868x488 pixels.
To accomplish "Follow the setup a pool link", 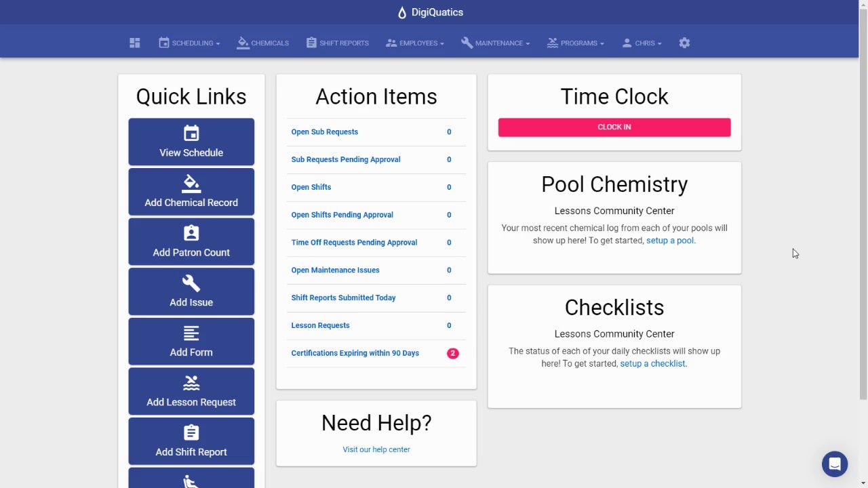I will [669, 241].
